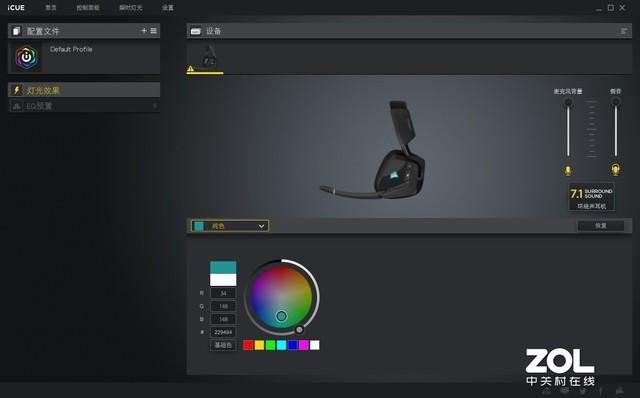Viewport: 640px width, 398px height.
Task: Expand the EQ presets section
Action: (x=84, y=106)
